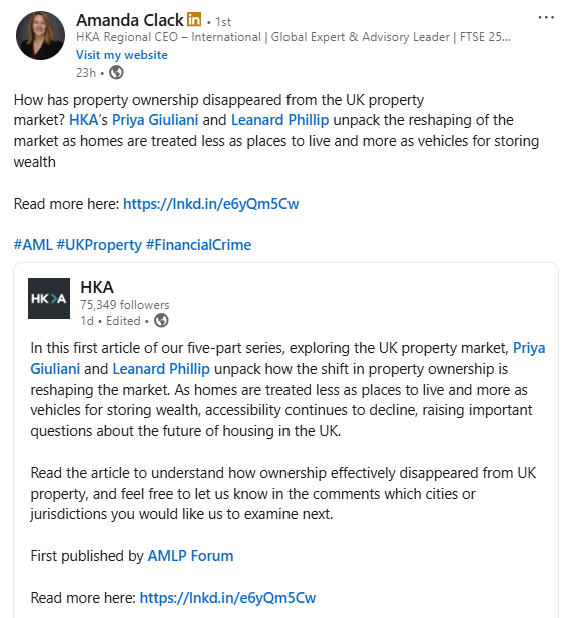Viewport: 574px width, 618px height.
Task: Open Leanard Phillip mention in HKA's post
Action: tap(161, 369)
